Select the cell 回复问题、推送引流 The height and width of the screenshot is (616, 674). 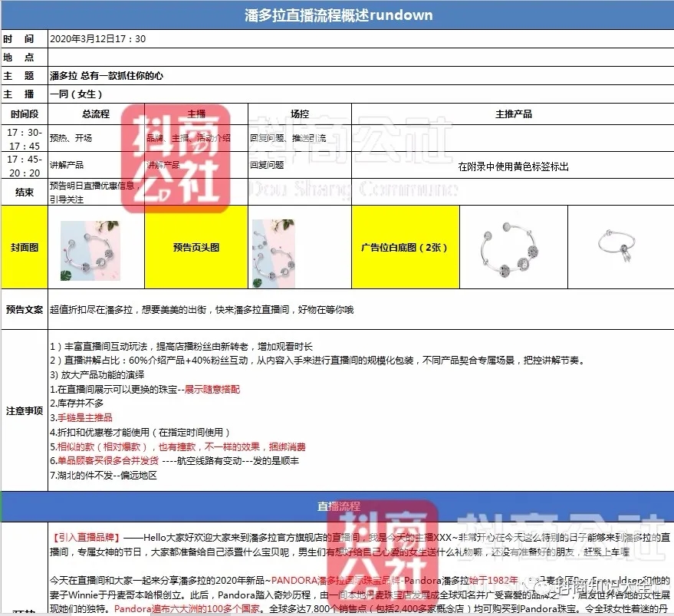(x=300, y=138)
